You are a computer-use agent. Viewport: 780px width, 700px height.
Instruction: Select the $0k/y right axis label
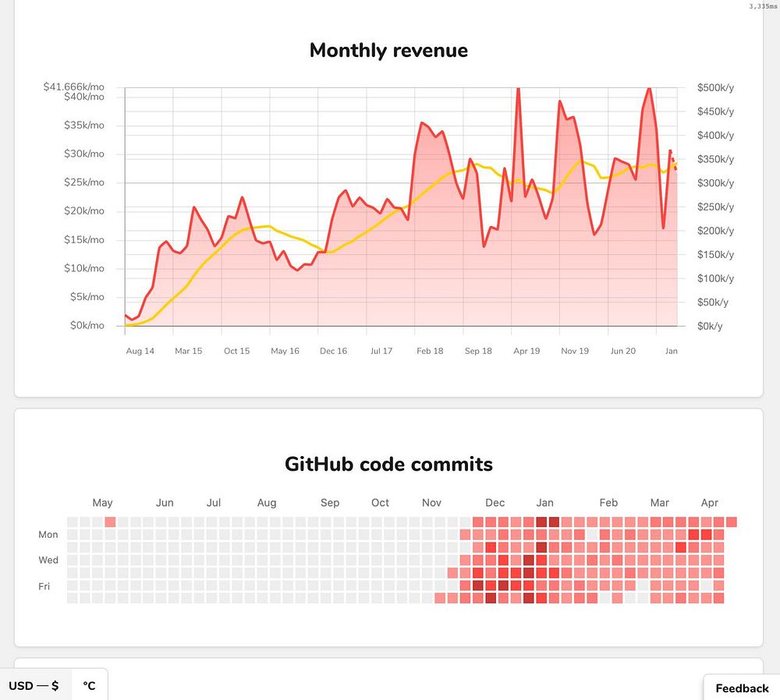point(709,326)
